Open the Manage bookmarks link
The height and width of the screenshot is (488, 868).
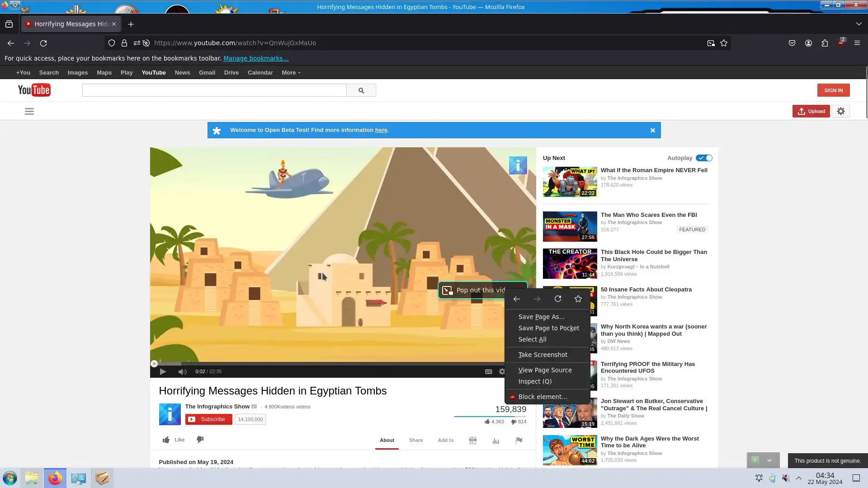[x=256, y=58]
